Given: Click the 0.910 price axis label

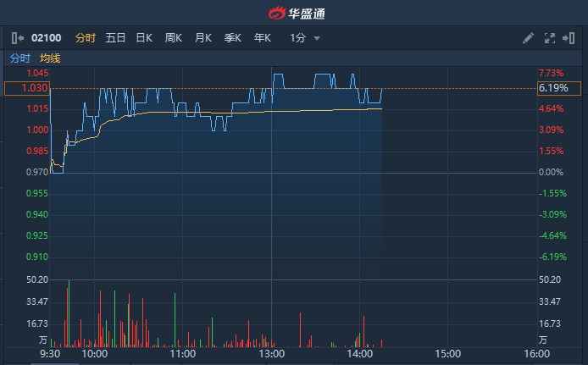Looking at the screenshot, I should point(37,257).
